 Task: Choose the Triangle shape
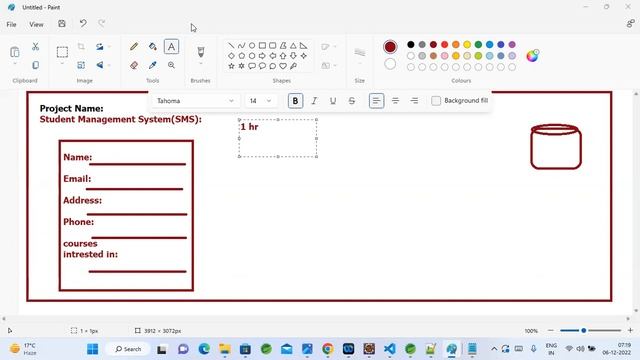pos(293,45)
